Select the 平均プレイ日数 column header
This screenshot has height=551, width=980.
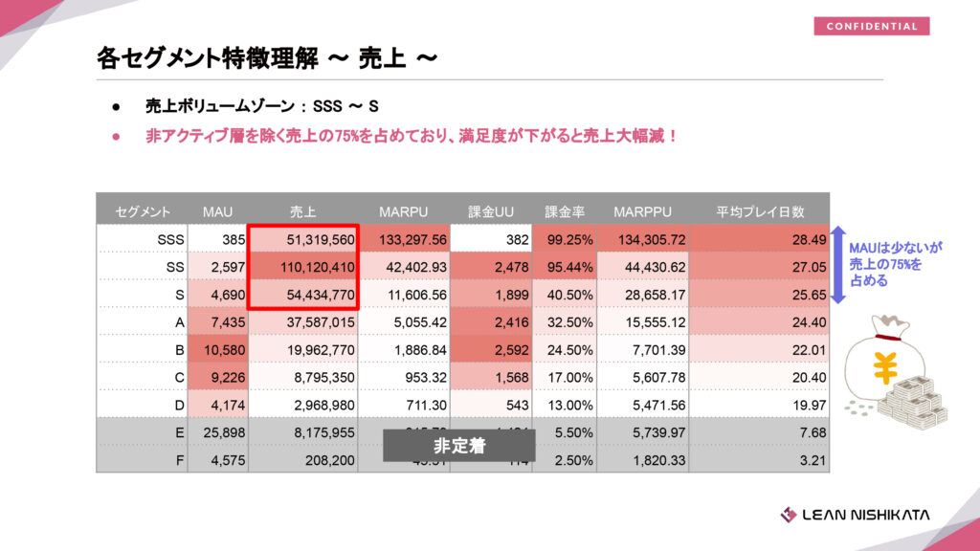coord(760,210)
